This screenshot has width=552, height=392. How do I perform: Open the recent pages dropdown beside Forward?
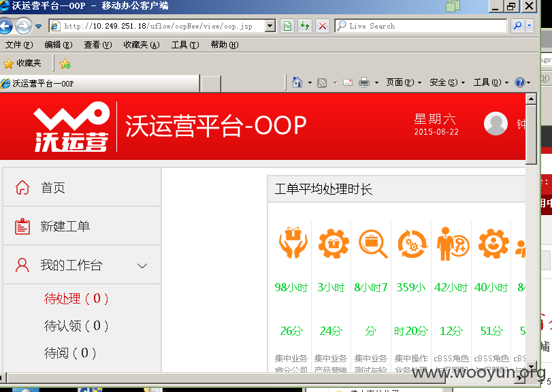click(x=38, y=27)
